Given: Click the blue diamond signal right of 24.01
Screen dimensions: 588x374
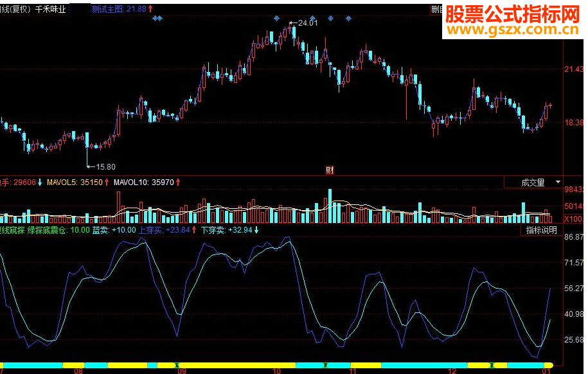Looking at the screenshot, I should 312,19.
